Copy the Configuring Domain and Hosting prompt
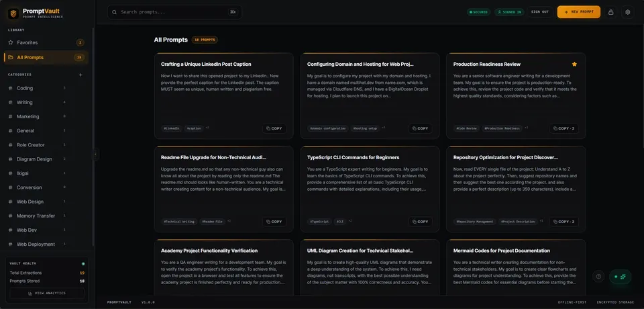Viewport: 644px width, 309px height. click(420, 128)
